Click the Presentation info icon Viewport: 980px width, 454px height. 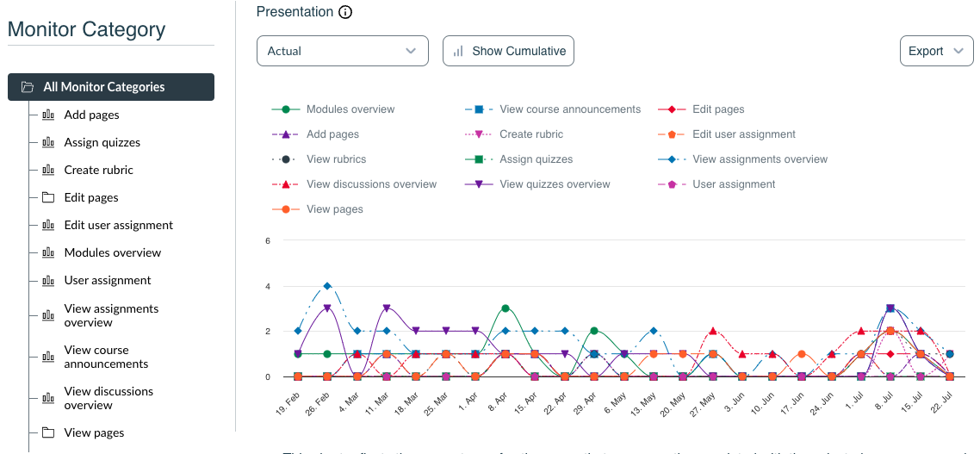[345, 12]
